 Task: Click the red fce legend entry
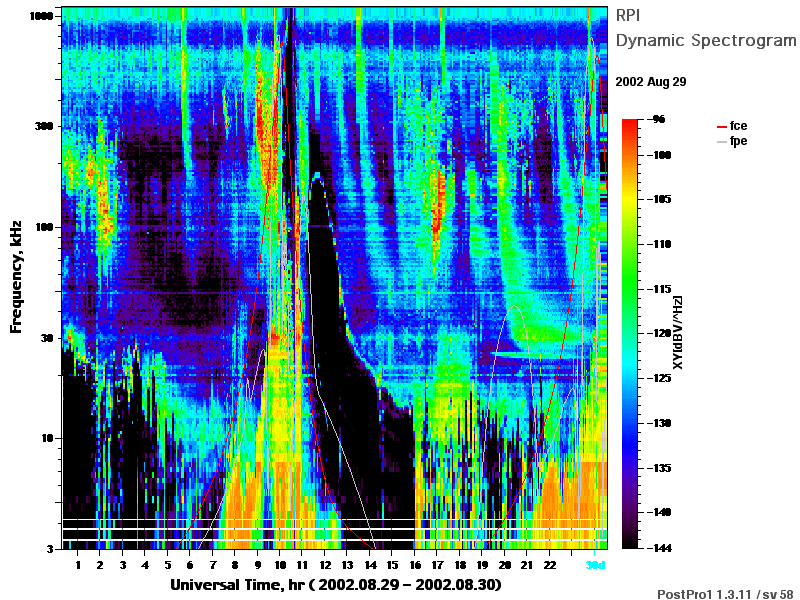[732, 126]
